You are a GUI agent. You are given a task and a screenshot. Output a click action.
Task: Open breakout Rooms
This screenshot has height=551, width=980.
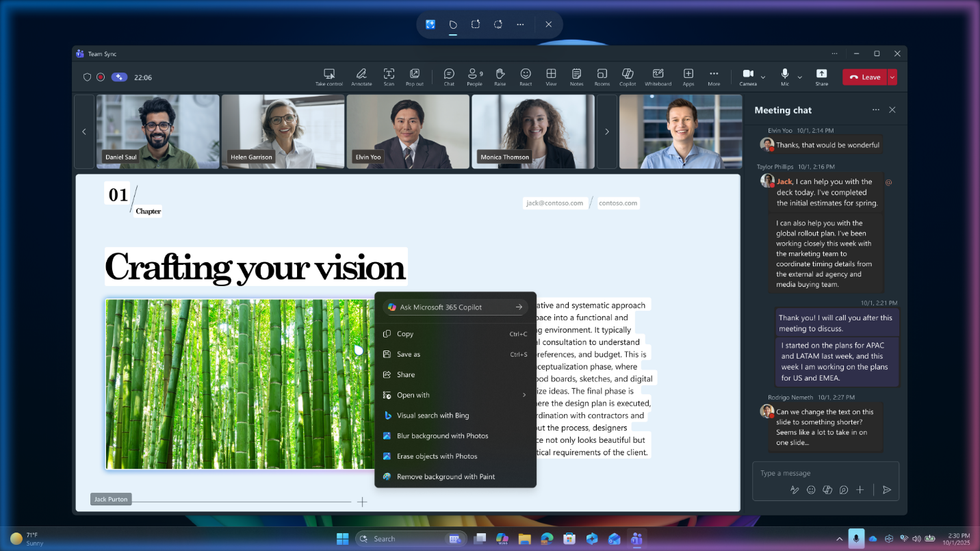coord(602,77)
